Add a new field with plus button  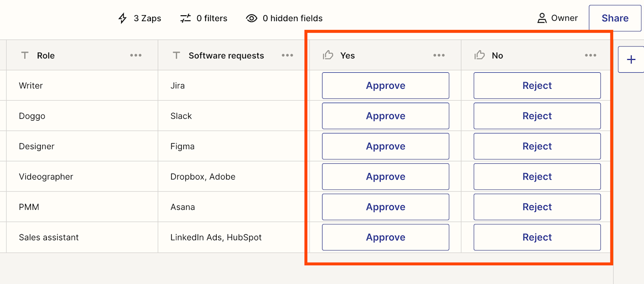(x=631, y=59)
